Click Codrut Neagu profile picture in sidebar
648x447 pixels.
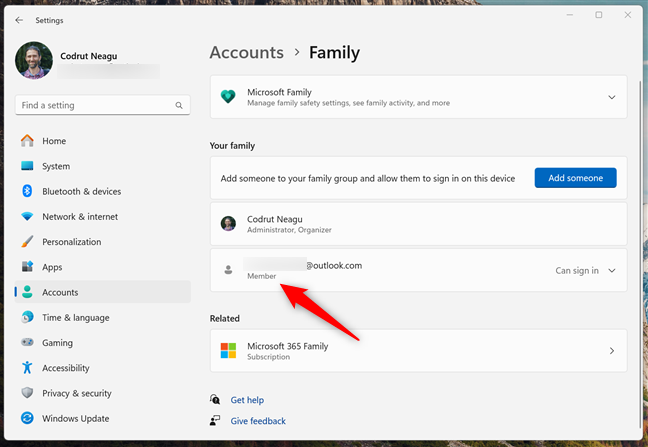[x=34, y=60]
